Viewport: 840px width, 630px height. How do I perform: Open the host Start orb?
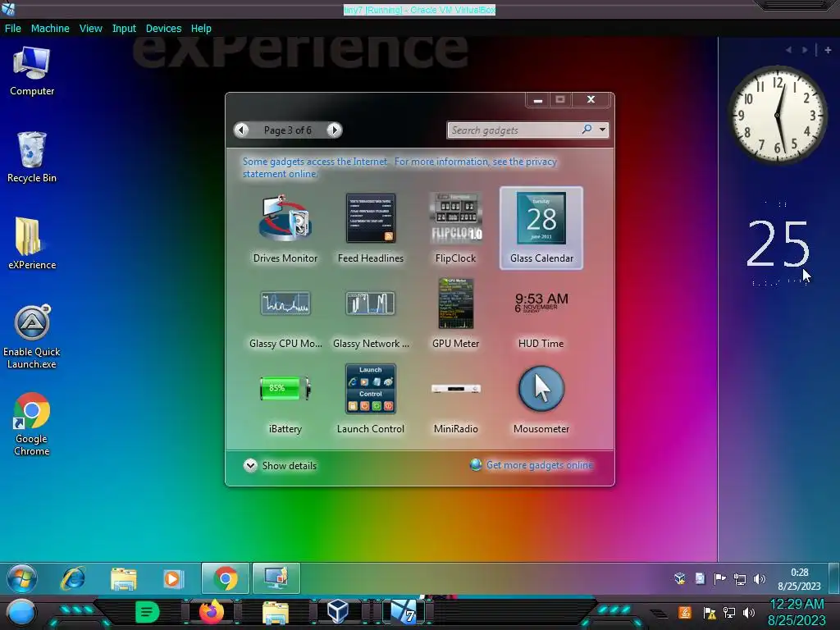21,612
